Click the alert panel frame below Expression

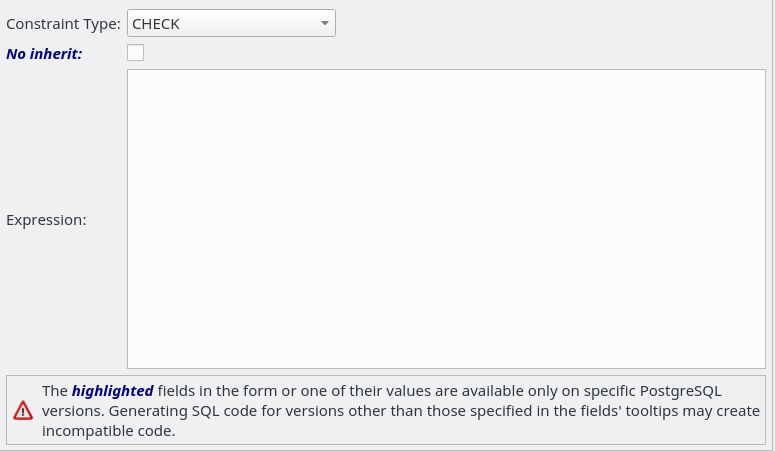[x=386, y=410]
